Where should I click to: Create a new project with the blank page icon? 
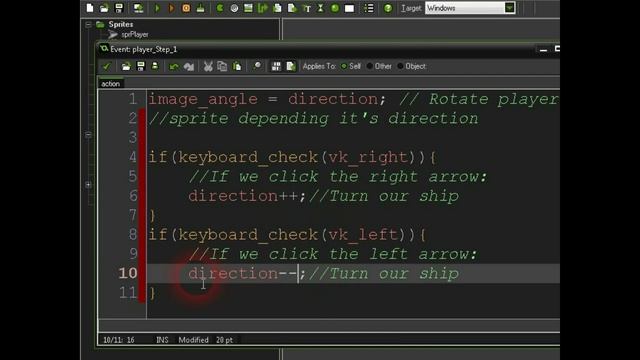(90, 8)
